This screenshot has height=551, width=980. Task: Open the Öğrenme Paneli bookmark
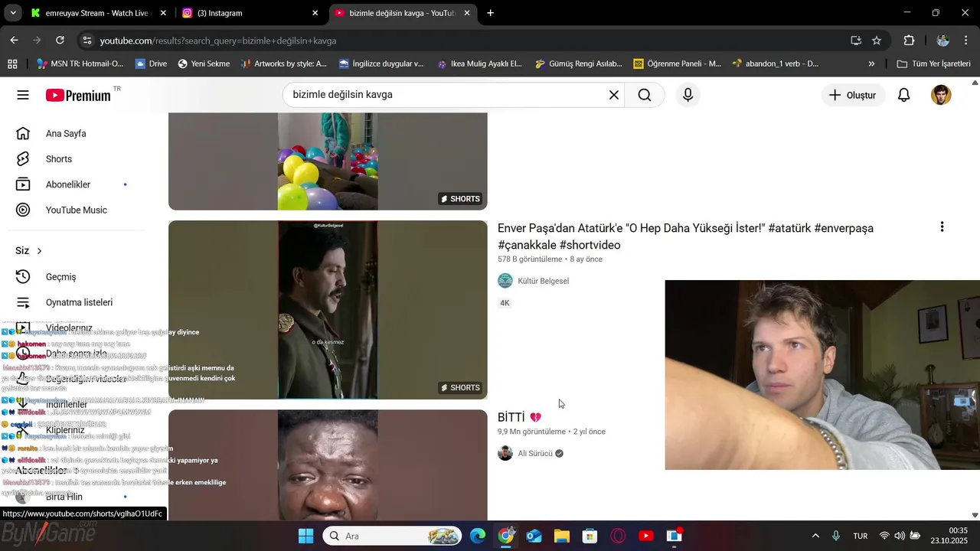tap(677, 64)
